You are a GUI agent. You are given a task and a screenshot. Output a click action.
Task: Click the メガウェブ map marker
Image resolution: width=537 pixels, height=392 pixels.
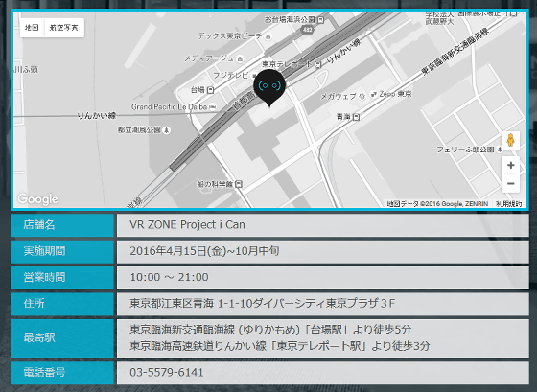pos(362,97)
